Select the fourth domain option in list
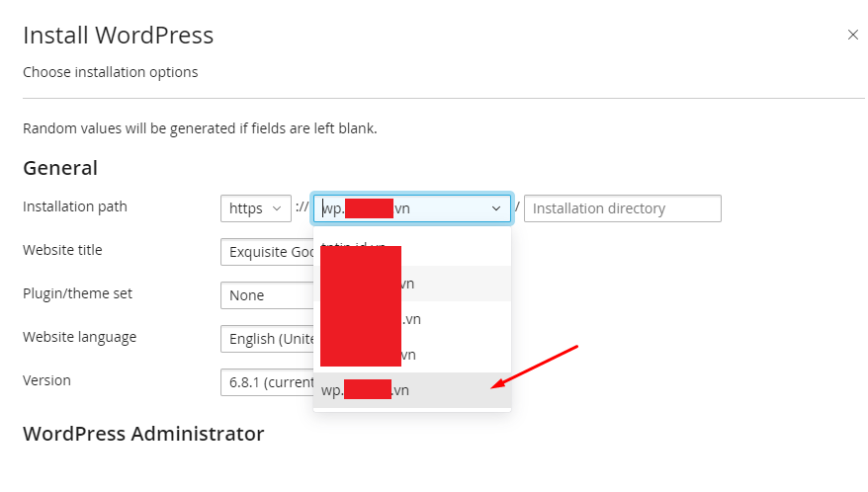The width and height of the screenshot is (868, 492). [411, 355]
